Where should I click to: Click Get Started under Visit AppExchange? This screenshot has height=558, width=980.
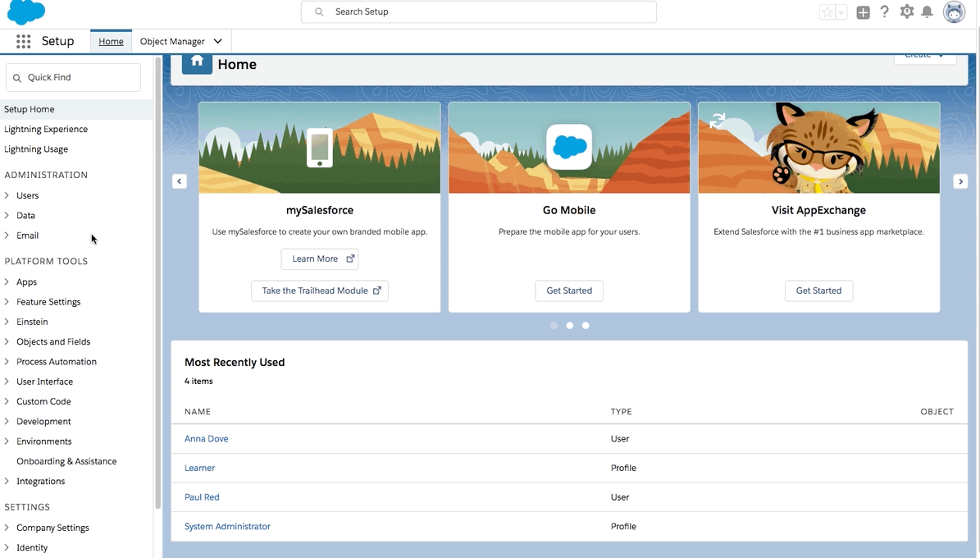click(818, 290)
